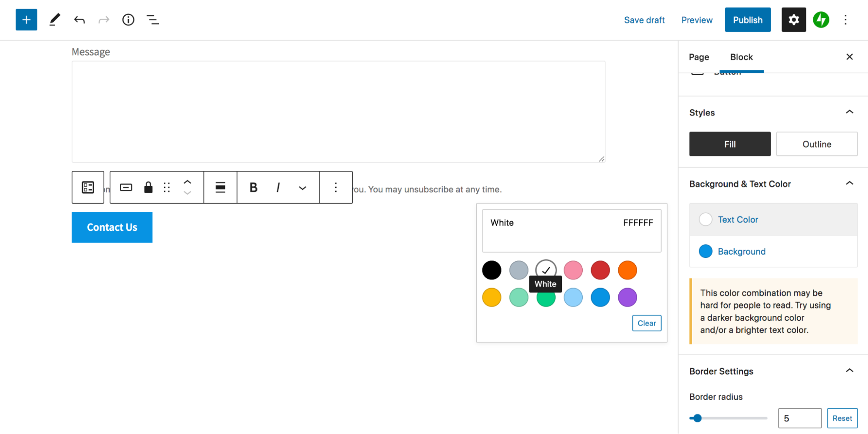Open the list view outline

(x=152, y=20)
